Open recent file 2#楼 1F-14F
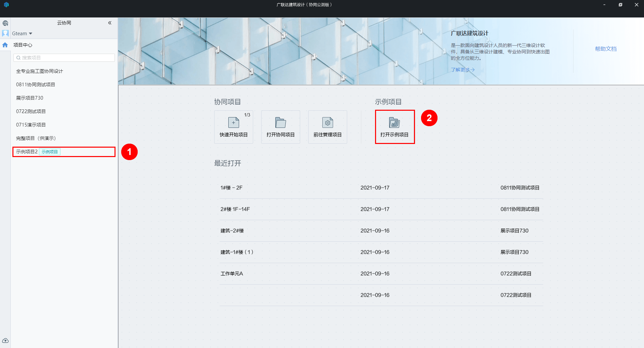644x348 pixels. 235,209
